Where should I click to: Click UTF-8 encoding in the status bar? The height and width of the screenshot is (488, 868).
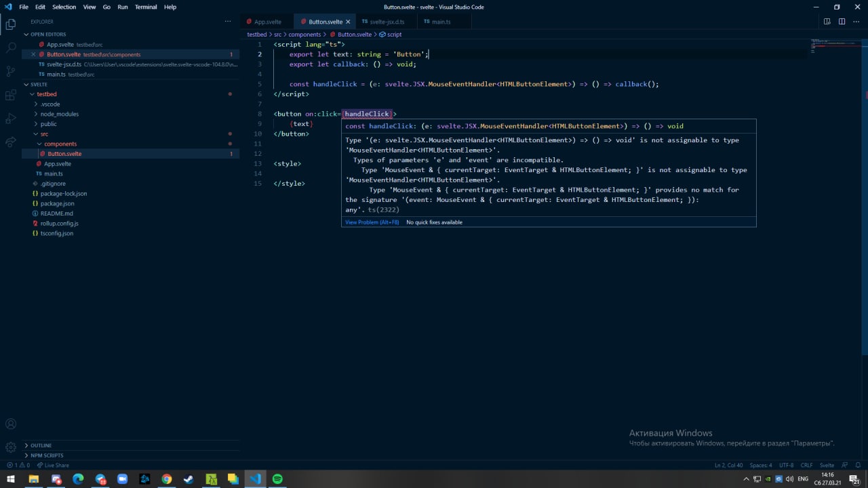click(787, 466)
